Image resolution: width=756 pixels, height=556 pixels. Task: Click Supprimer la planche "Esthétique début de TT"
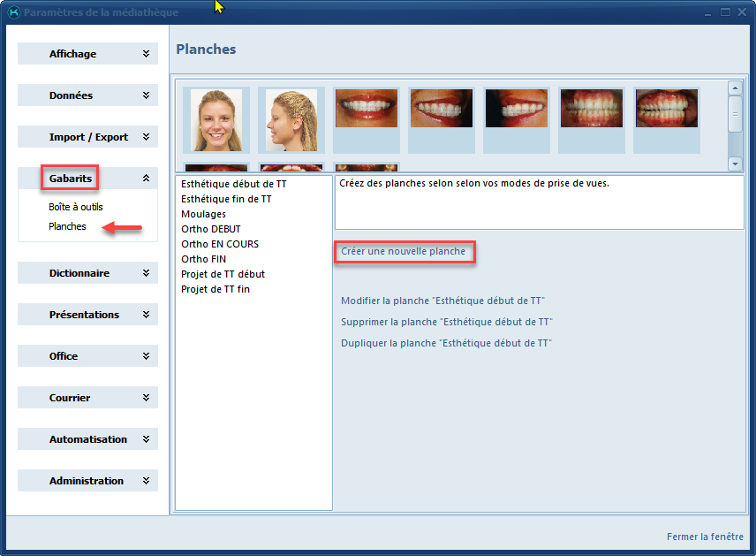[x=446, y=322]
